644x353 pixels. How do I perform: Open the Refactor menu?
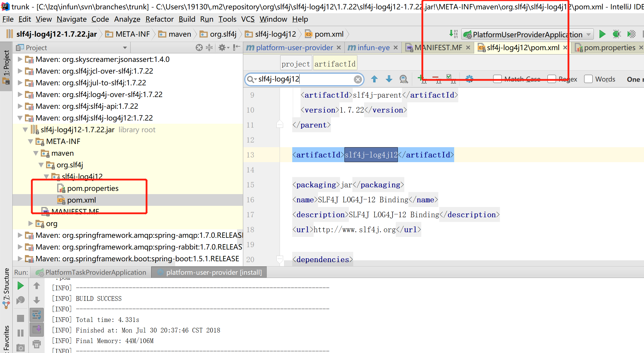point(159,19)
